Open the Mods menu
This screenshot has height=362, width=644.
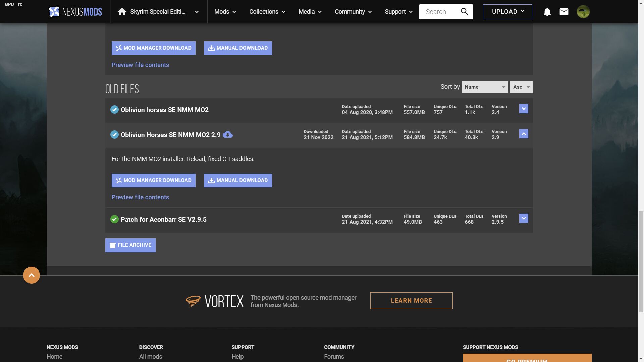pos(225,12)
